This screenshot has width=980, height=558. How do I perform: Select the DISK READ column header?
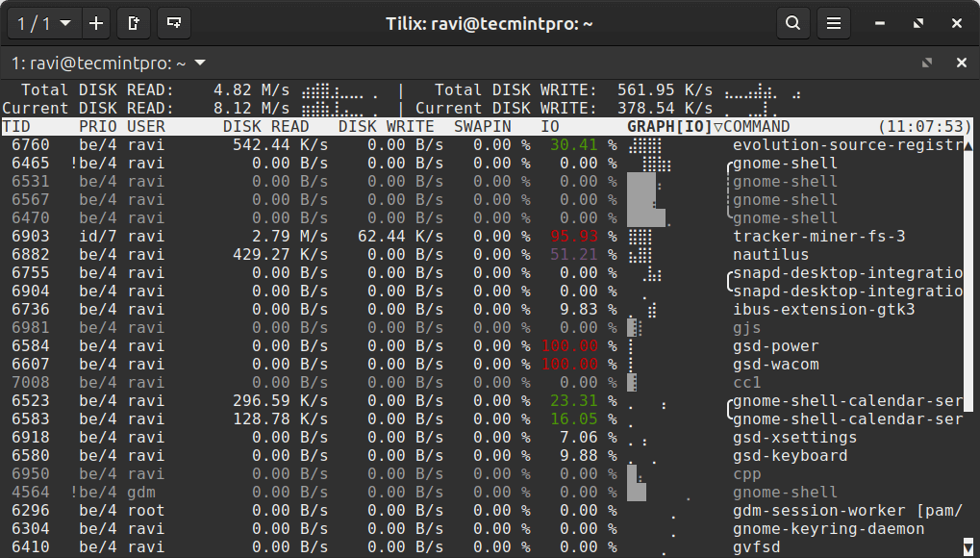pyautogui.click(x=265, y=127)
